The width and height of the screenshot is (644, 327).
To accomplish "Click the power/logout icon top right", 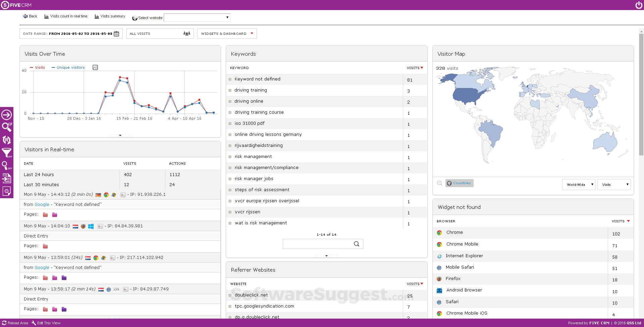I will [x=638, y=5].
